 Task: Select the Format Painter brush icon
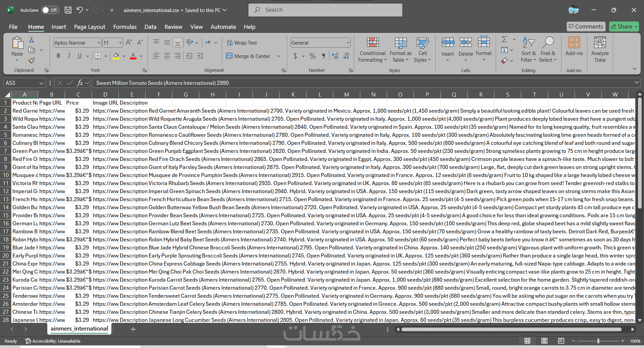pyautogui.click(x=32, y=60)
